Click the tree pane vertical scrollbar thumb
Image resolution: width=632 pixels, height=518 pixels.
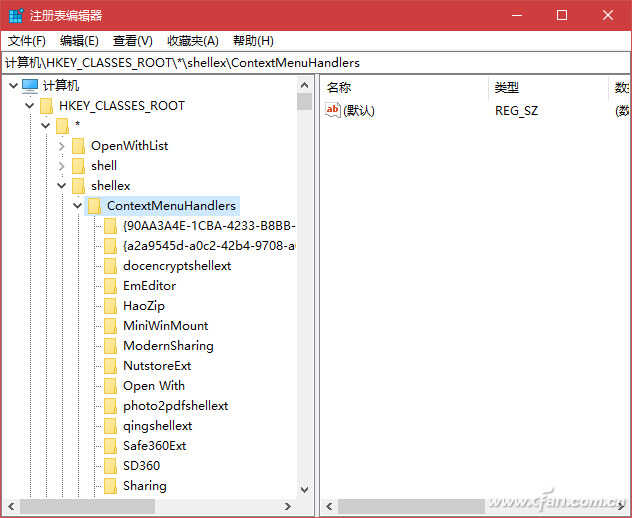click(x=305, y=102)
